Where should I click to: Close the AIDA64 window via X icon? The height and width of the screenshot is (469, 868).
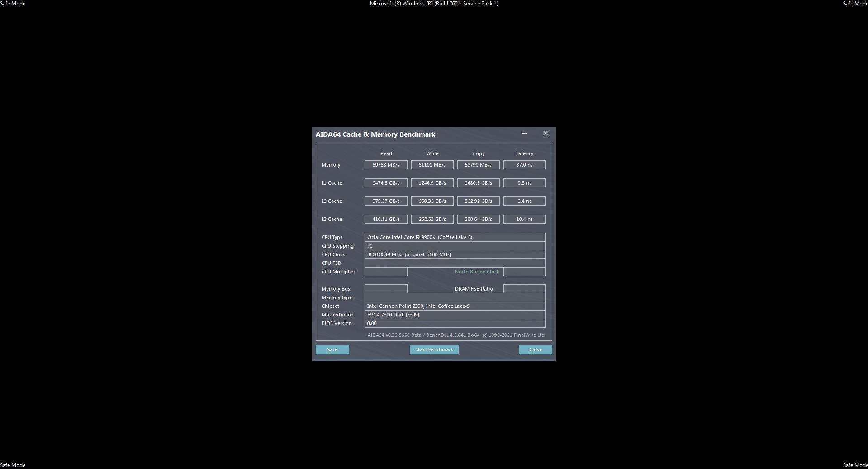pos(545,133)
